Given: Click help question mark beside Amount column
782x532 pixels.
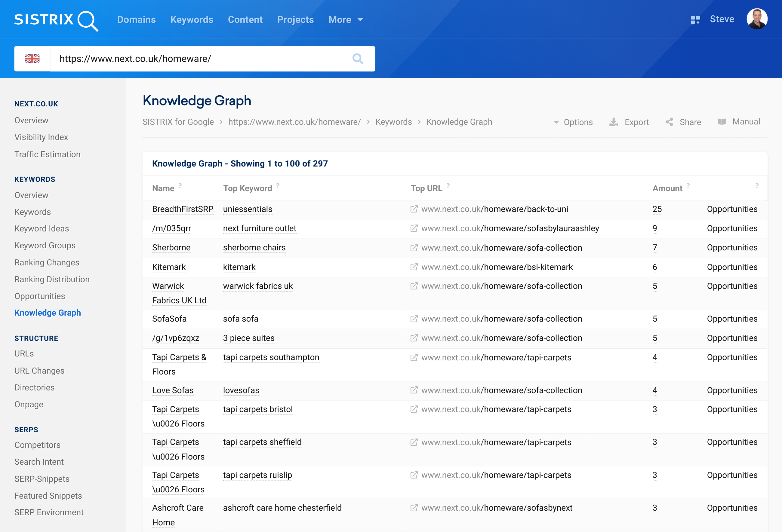Looking at the screenshot, I should (x=688, y=185).
